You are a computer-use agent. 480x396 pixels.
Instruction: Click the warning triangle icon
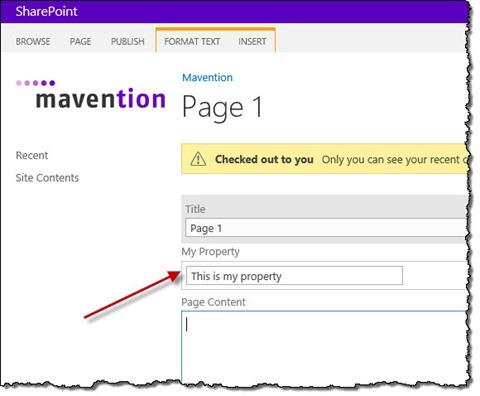tap(198, 159)
